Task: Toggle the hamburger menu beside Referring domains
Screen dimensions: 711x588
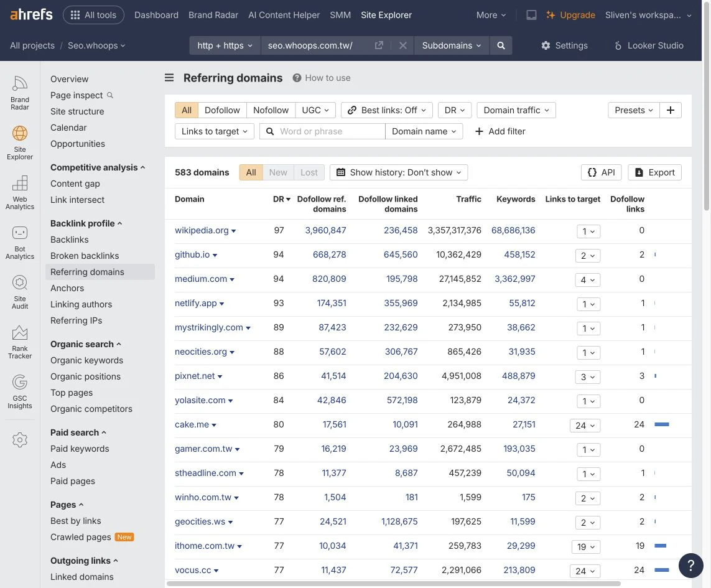Action: [169, 78]
